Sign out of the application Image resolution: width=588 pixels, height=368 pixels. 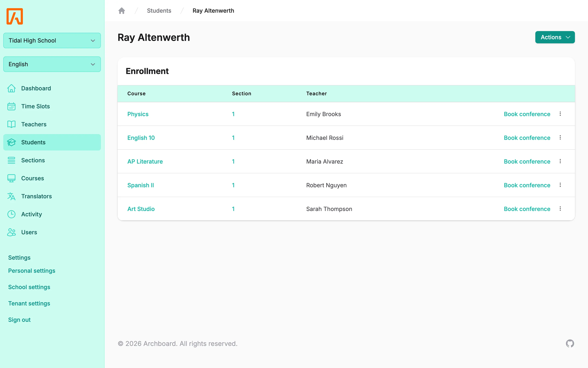click(19, 320)
